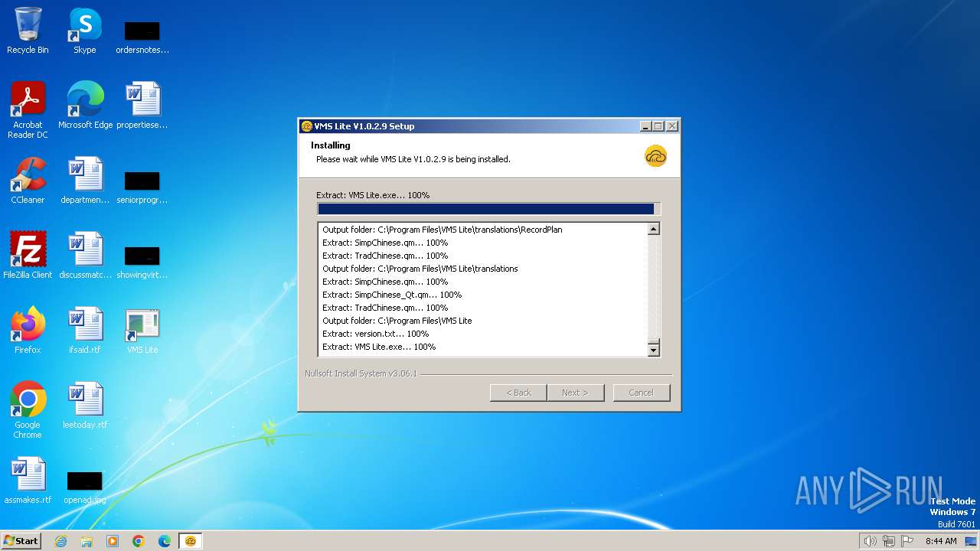Image resolution: width=980 pixels, height=551 pixels.
Task: Click the Show desktop strip
Action: [972, 541]
